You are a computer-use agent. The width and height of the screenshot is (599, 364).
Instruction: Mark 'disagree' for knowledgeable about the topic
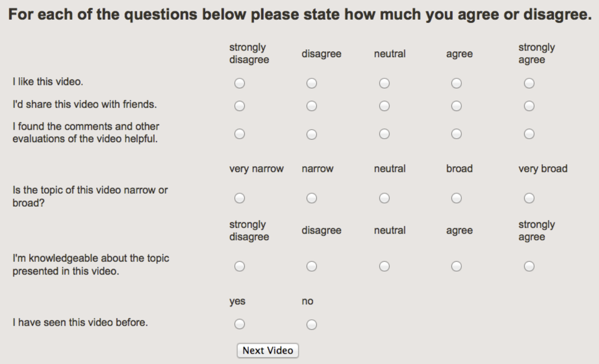click(x=312, y=266)
